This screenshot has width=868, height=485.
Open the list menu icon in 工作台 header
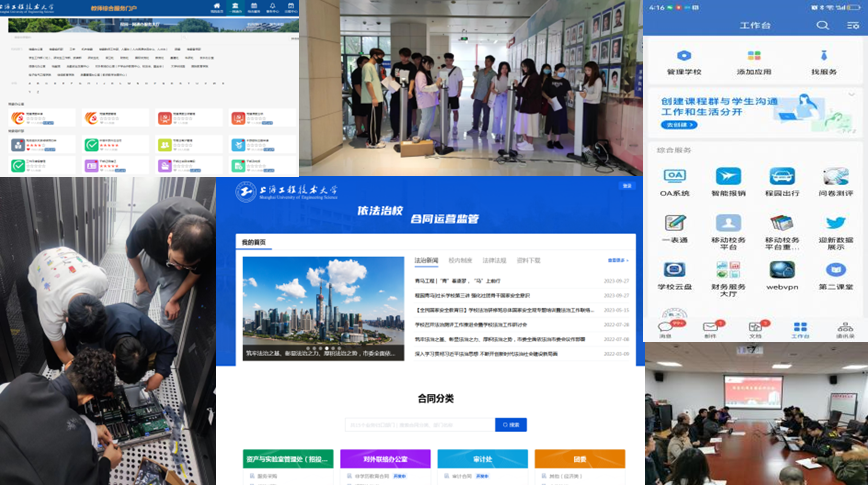pyautogui.click(x=852, y=25)
